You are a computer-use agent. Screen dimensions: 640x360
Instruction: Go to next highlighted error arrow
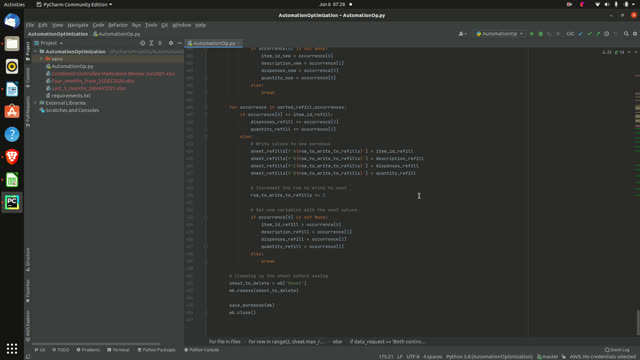pos(636,52)
